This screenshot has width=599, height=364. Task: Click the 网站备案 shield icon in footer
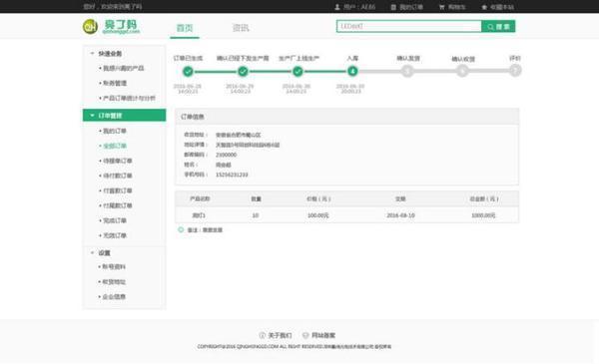305,335
